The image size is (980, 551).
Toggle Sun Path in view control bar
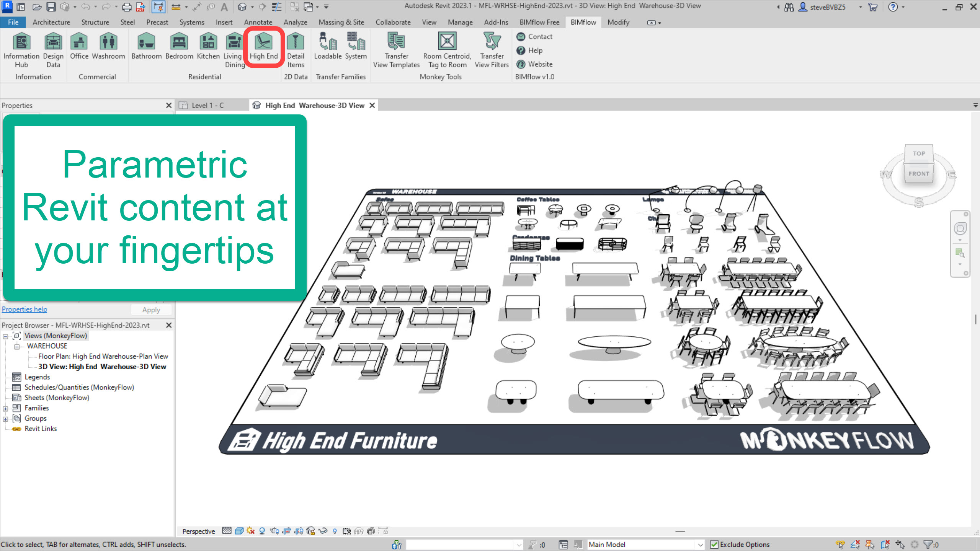250,531
